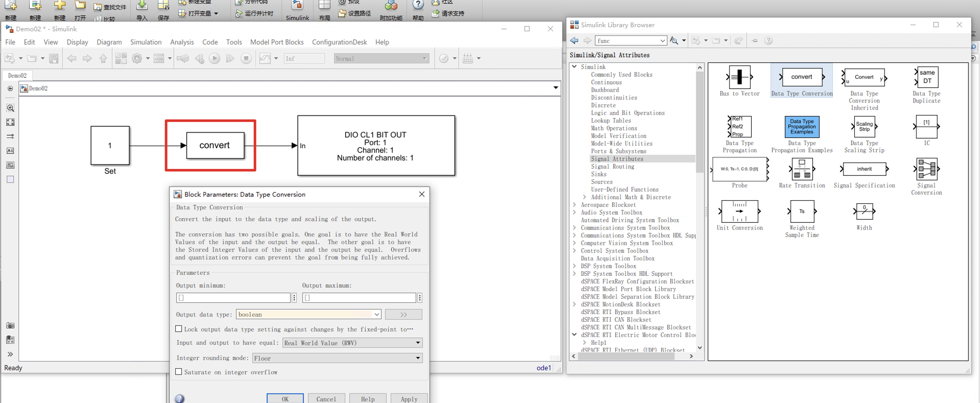Open Input and output to have equal dropdown
The image size is (980, 403).
point(352,342)
